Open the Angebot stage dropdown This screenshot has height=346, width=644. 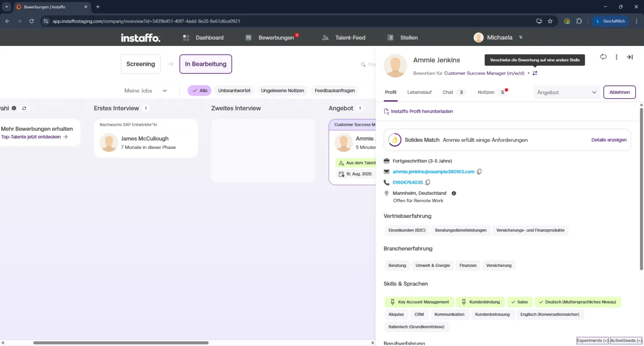tap(567, 92)
